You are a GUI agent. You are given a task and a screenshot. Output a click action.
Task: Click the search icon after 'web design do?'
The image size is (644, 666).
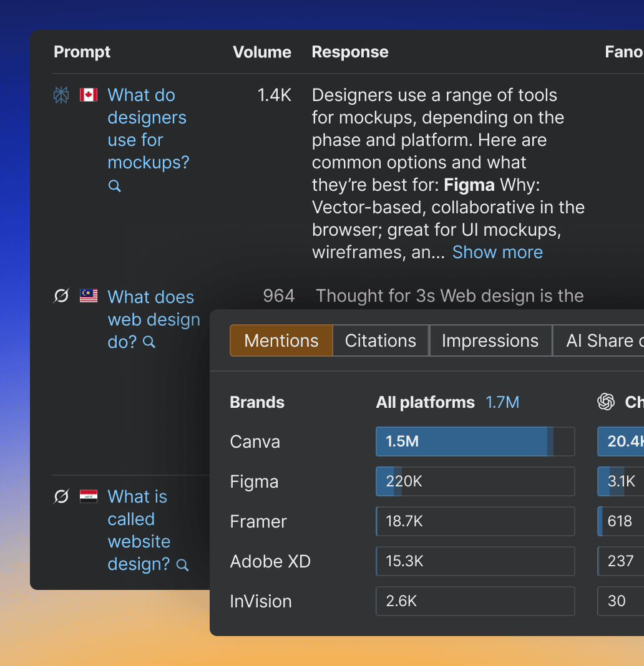click(149, 342)
